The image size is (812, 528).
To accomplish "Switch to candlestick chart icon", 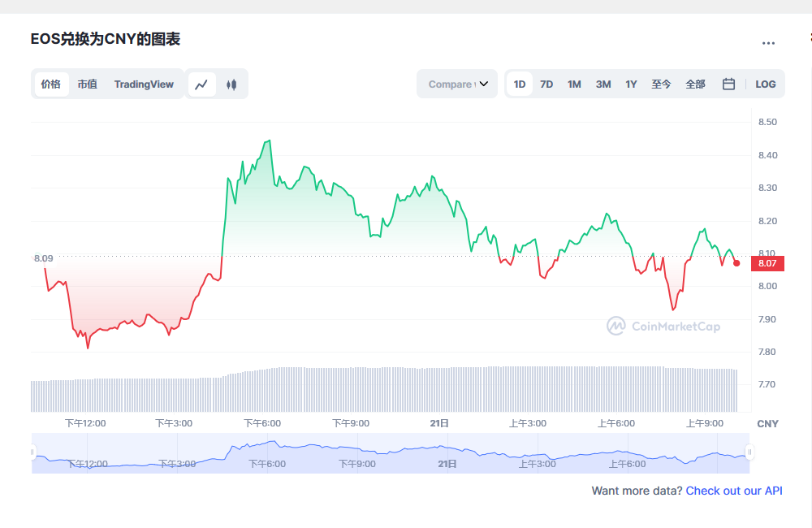I will pyautogui.click(x=231, y=84).
